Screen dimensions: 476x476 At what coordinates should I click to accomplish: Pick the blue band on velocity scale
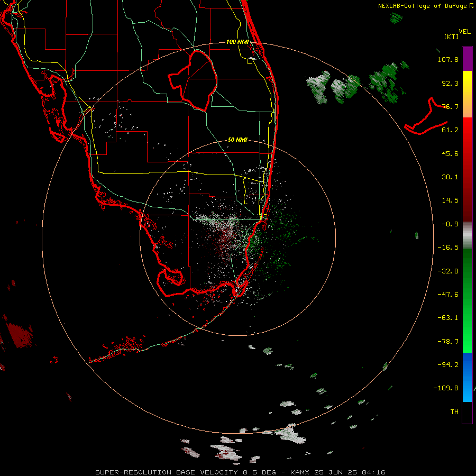click(x=467, y=377)
